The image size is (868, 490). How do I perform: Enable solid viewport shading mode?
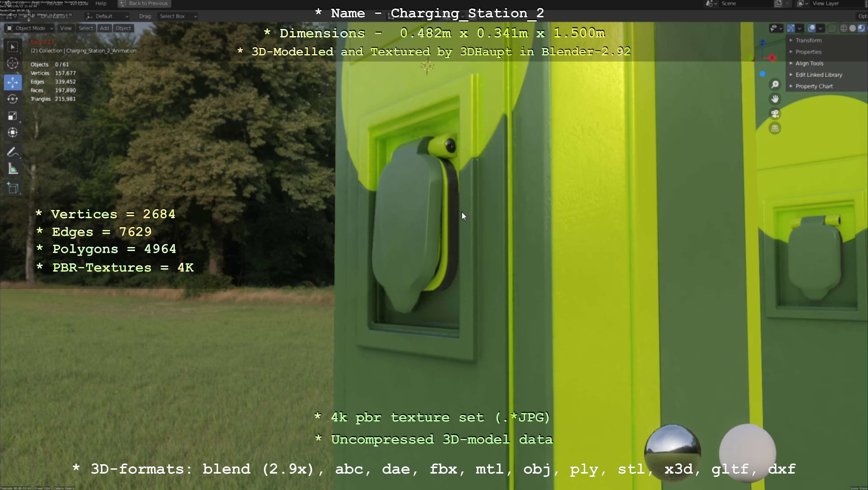coord(852,28)
